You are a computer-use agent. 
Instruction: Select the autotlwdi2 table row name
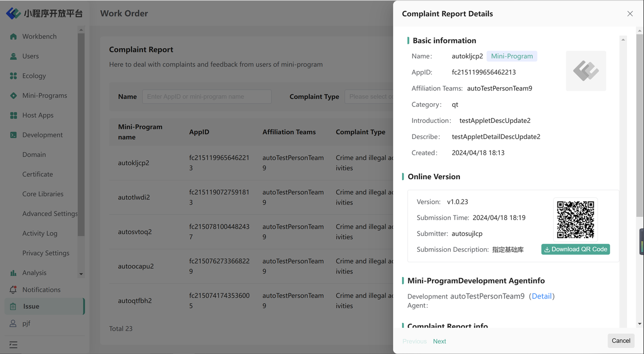pos(134,197)
